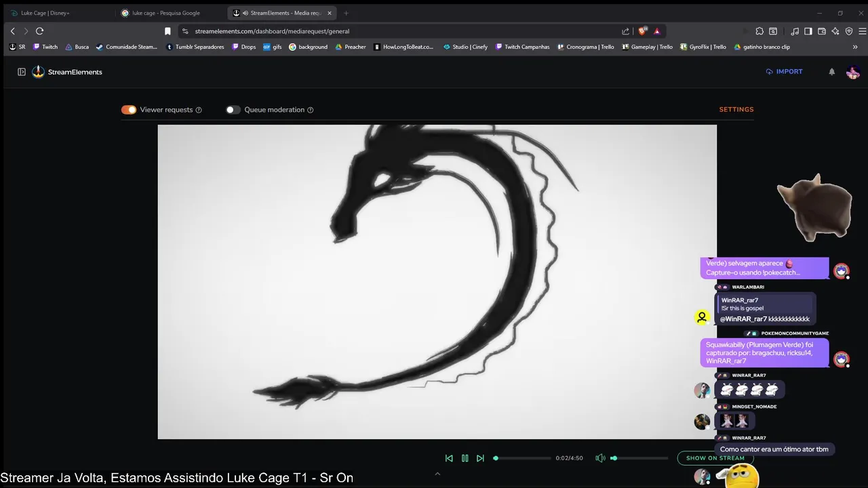The image size is (868, 488).
Task: Click the IMPORT button
Action: 784,72
